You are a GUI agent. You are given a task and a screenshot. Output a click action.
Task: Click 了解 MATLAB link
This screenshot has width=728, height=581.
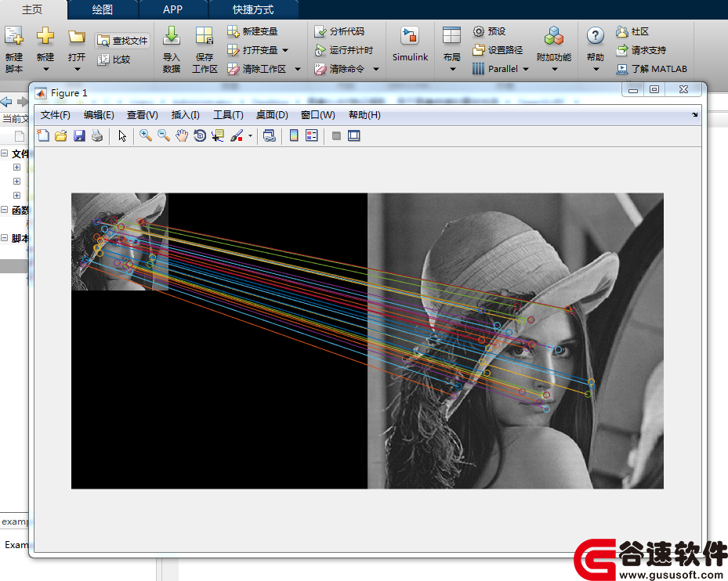[651, 69]
